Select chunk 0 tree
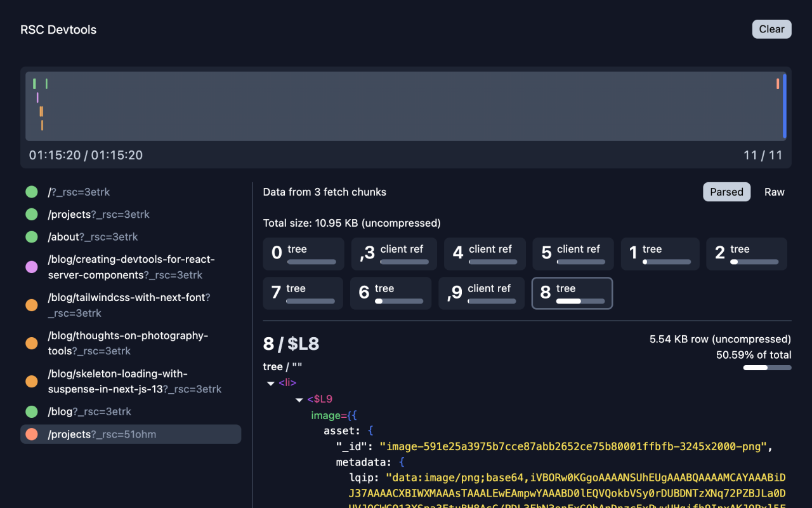Image resolution: width=812 pixels, height=508 pixels. tap(303, 253)
